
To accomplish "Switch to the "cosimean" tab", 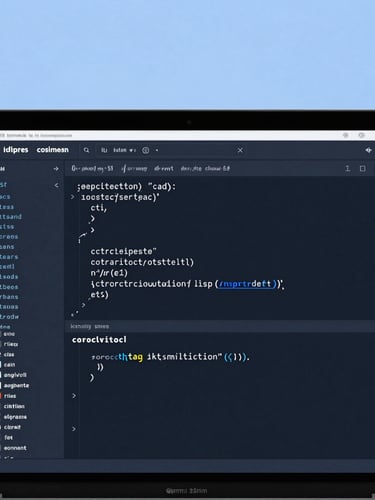I will pyautogui.click(x=53, y=150).
